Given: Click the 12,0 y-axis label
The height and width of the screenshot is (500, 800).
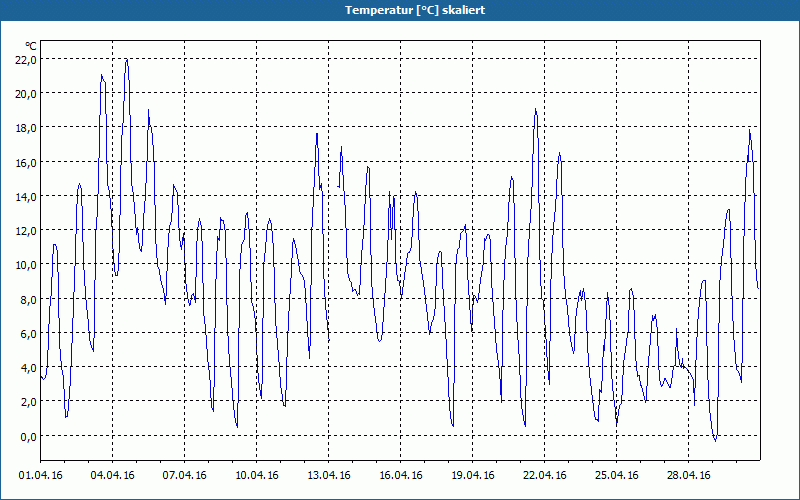Looking at the screenshot, I should [26, 231].
